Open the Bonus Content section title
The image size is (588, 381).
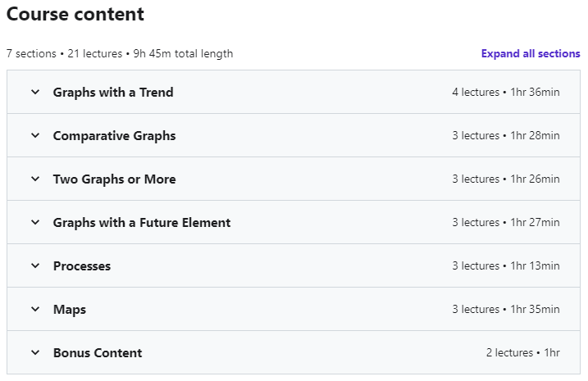(x=98, y=353)
